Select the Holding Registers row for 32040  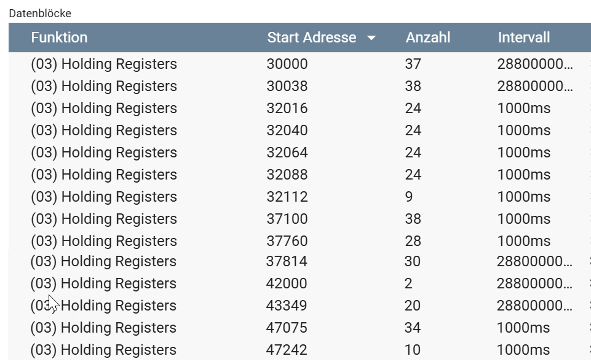(104, 130)
